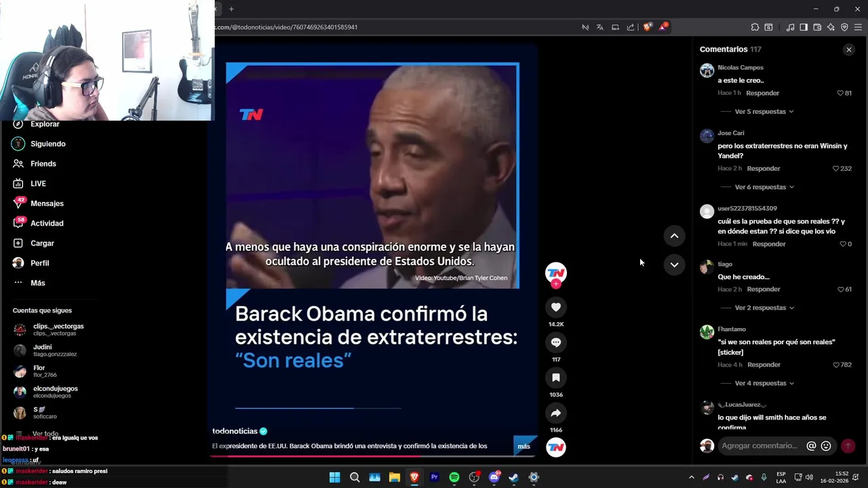Toggle the browser sidebar panel icon
868x488 pixels.
[804, 27]
